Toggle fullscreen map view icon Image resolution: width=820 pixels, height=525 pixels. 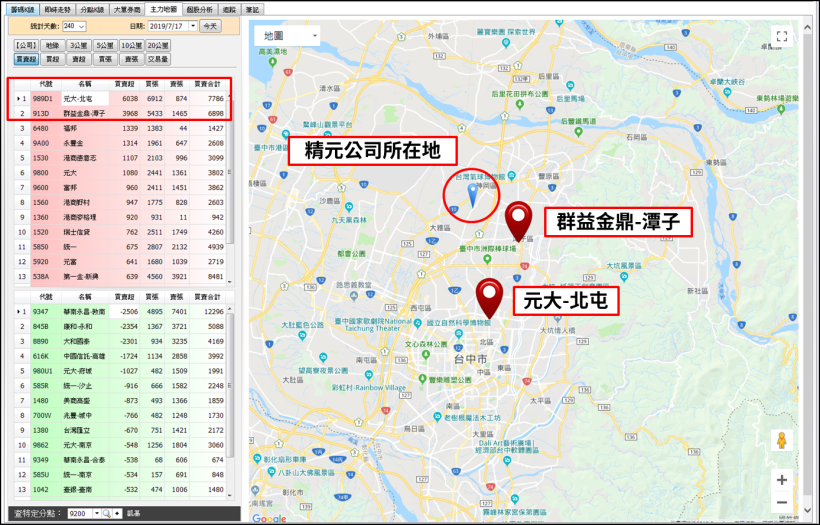(x=782, y=36)
